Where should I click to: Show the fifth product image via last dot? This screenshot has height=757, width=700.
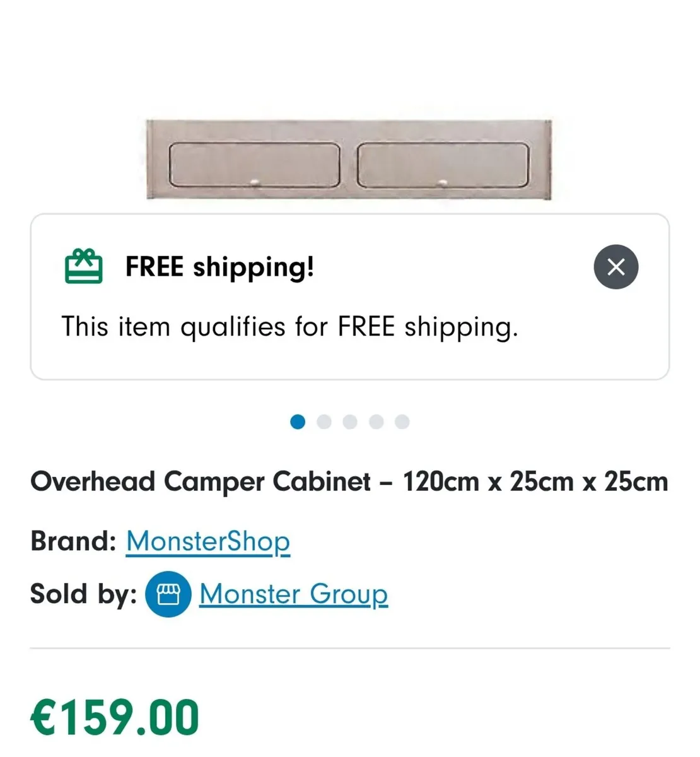tap(402, 422)
